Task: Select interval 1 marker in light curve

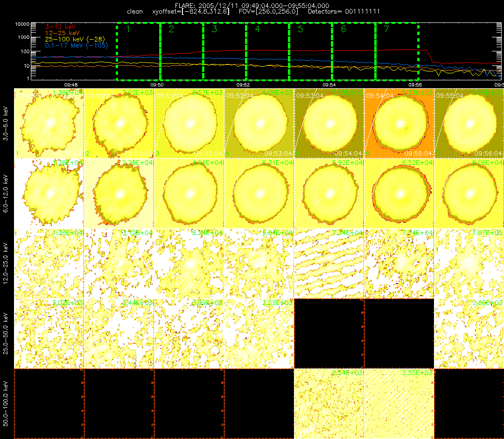Action: (x=128, y=29)
